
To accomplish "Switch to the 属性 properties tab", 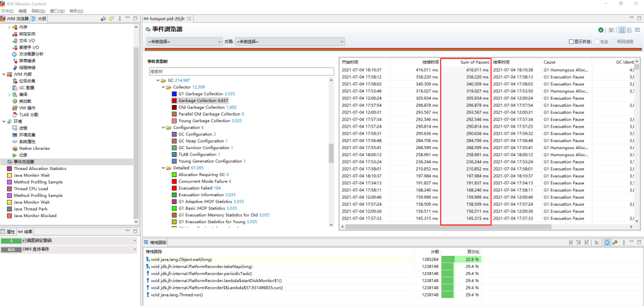I will (x=8, y=231).
